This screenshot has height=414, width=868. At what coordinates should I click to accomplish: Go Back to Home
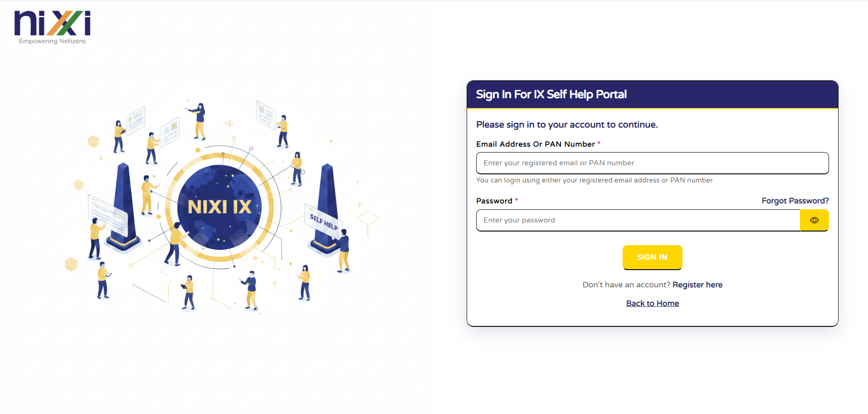click(x=652, y=303)
